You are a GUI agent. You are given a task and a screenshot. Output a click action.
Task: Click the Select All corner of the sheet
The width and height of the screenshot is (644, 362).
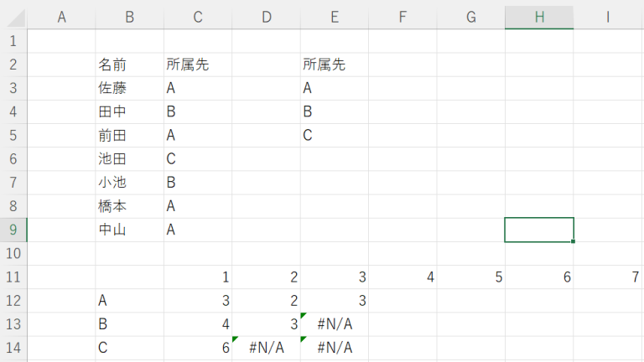(13, 18)
